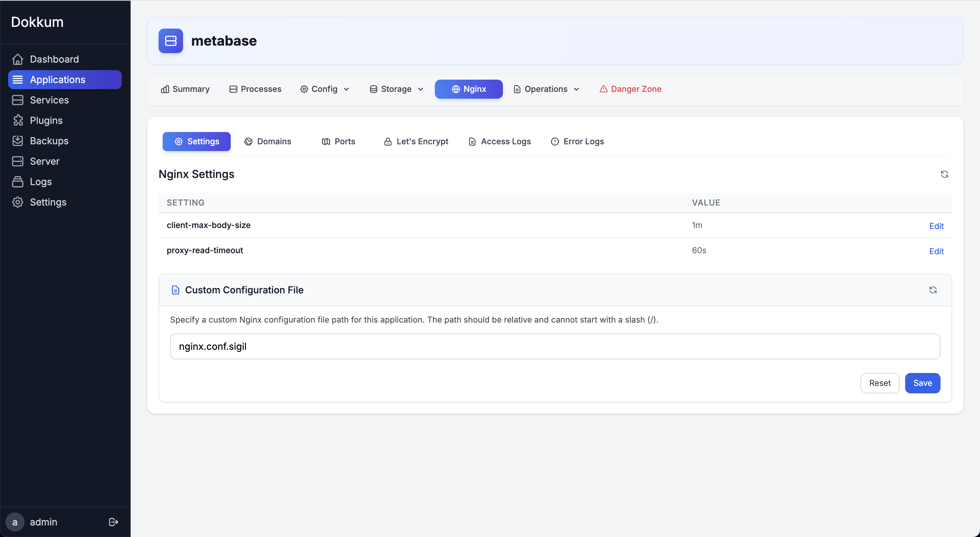The width and height of the screenshot is (980, 537).
Task: Open the Dashboard from the sidebar
Action: [54, 59]
